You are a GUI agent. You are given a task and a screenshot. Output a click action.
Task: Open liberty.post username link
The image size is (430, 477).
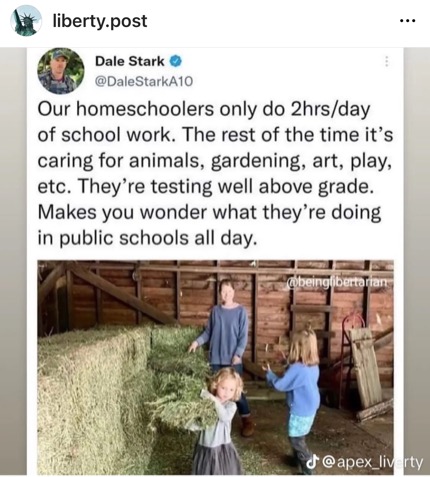coord(100,21)
